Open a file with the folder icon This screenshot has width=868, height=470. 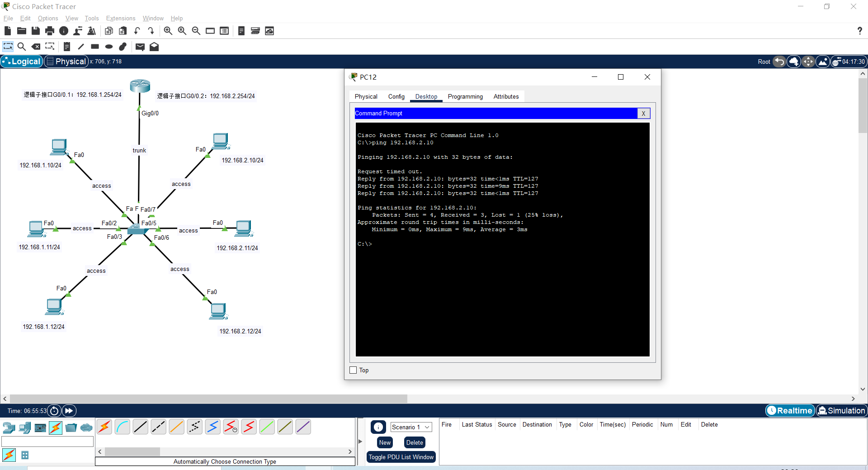pyautogui.click(x=22, y=31)
